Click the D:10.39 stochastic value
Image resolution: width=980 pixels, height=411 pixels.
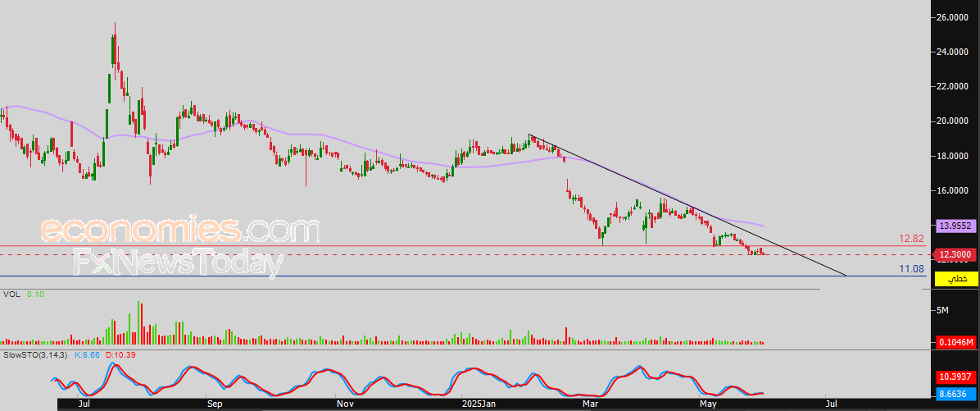coord(119,354)
